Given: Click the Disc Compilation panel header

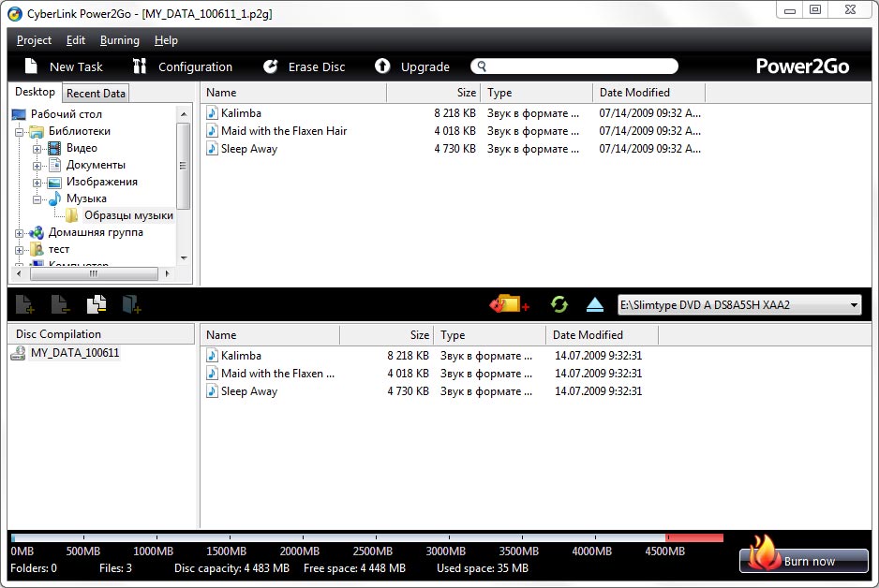Looking at the screenshot, I should pyautogui.click(x=101, y=334).
